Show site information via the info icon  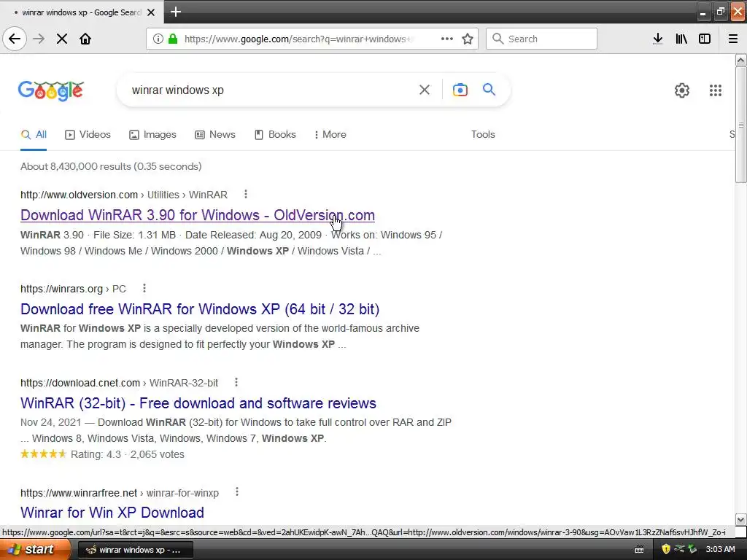[158, 39]
